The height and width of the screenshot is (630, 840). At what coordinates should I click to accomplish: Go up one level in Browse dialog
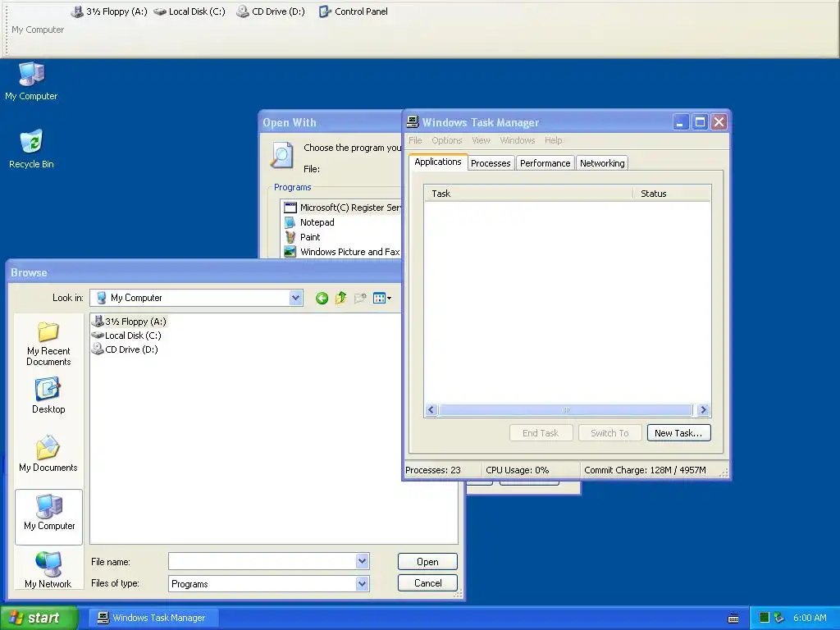pos(340,298)
